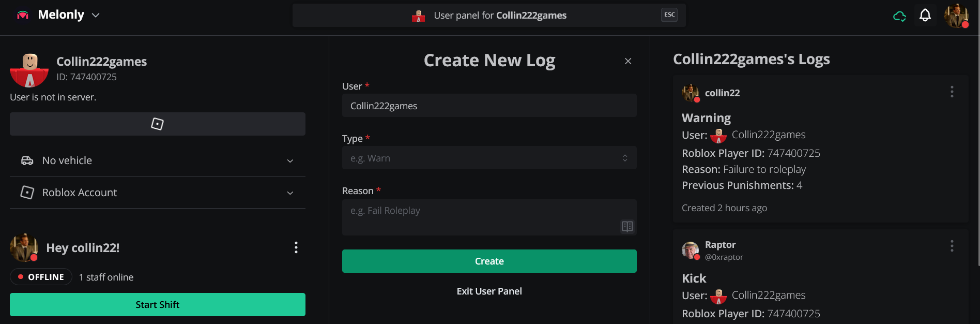
Task: Open the Type dropdown in Create New Log
Action: (489, 158)
